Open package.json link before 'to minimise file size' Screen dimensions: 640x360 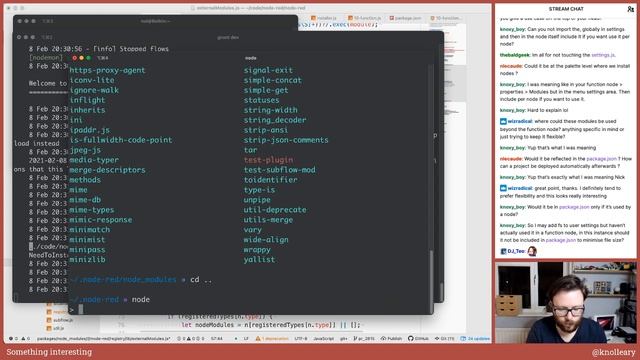click(561, 240)
